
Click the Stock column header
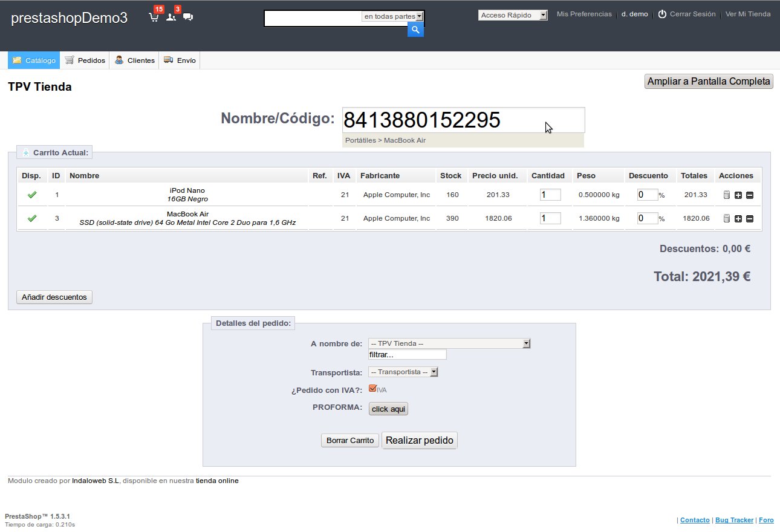(x=451, y=176)
